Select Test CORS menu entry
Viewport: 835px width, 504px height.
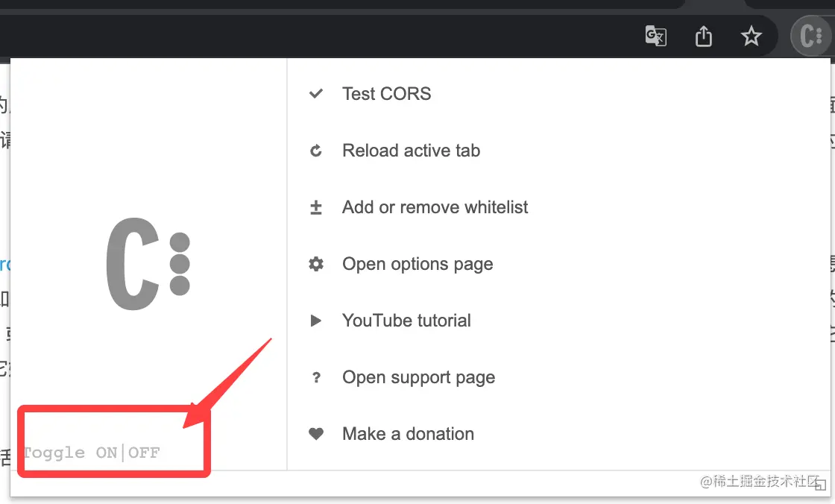tap(386, 94)
